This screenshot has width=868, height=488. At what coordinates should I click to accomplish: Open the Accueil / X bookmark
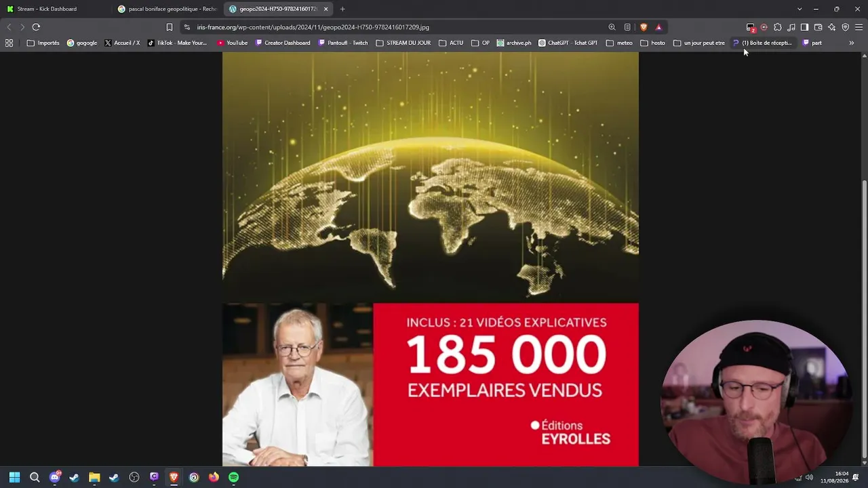tap(122, 43)
